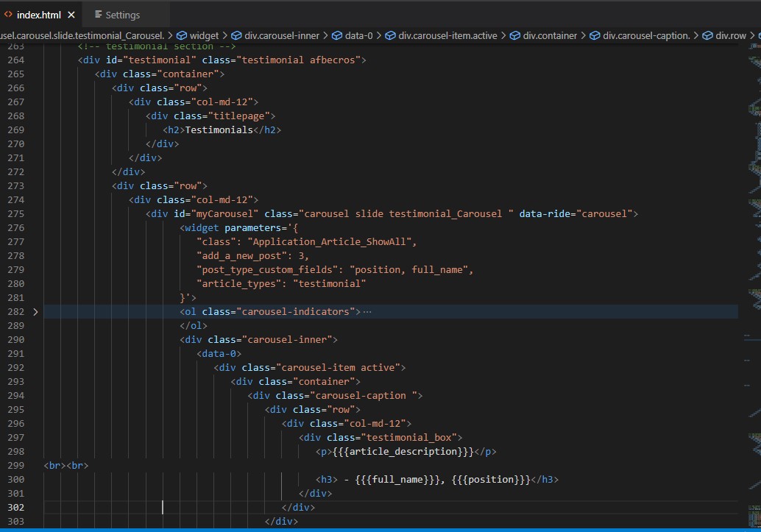Click the {{position}} placeholder
This screenshot has height=532, width=761.
(x=491, y=480)
